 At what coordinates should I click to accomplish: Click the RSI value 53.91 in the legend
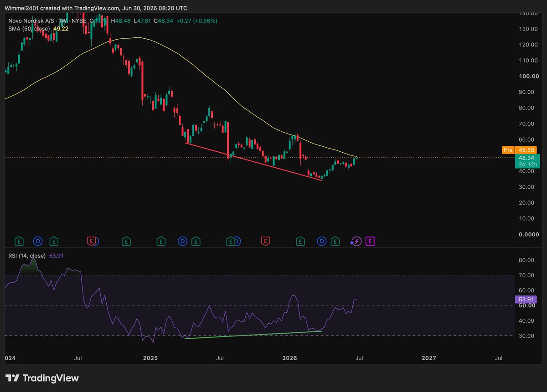coord(56,256)
